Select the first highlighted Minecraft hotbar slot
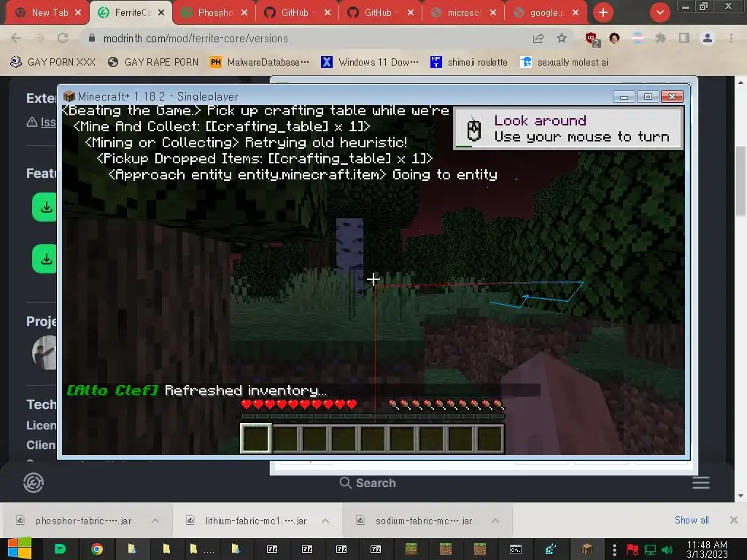The height and width of the screenshot is (560, 747). tap(256, 438)
